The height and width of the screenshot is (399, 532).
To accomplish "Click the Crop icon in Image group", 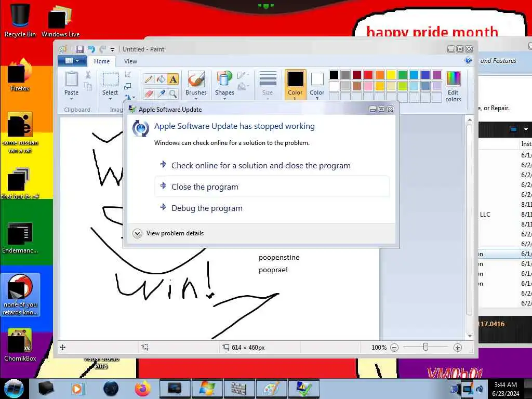I will [x=128, y=75].
